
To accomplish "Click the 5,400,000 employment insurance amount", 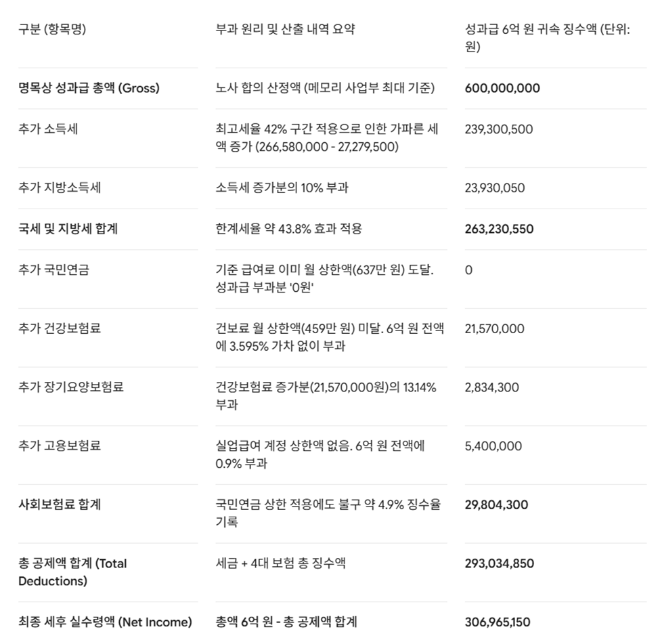I will (x=493, y=446).
